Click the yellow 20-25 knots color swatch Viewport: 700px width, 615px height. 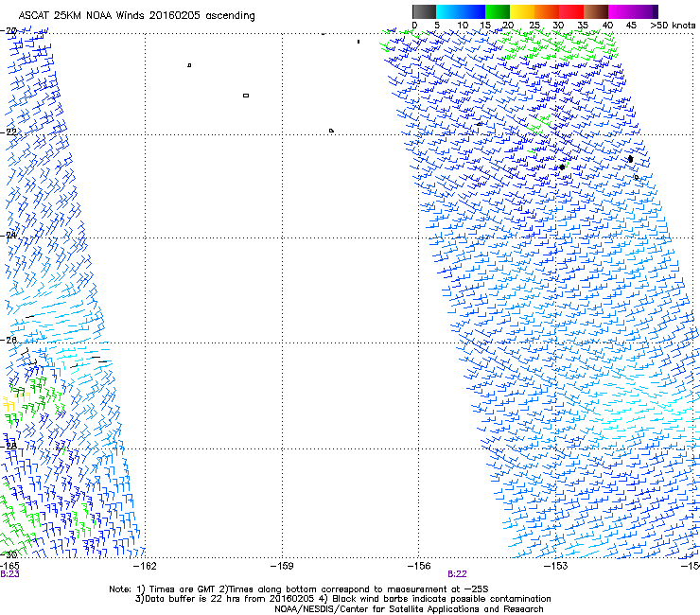point(522,11)
